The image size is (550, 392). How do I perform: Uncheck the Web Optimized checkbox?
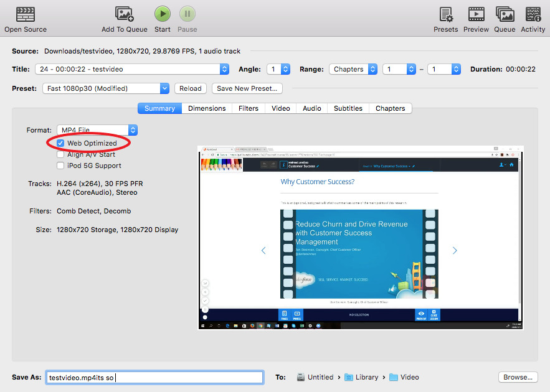pyautogui.click(x=60, y=143)
